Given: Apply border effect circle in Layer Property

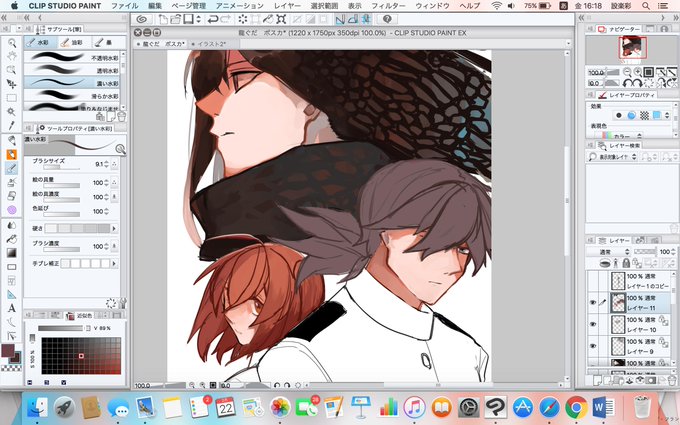Looking at the screenshot, I should pos(618,115).
